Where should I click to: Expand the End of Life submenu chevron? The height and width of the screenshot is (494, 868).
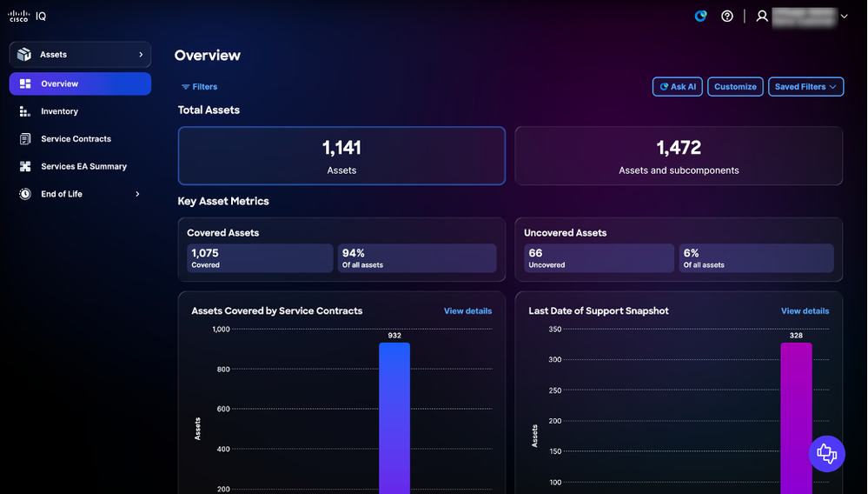tap(137, 194)
